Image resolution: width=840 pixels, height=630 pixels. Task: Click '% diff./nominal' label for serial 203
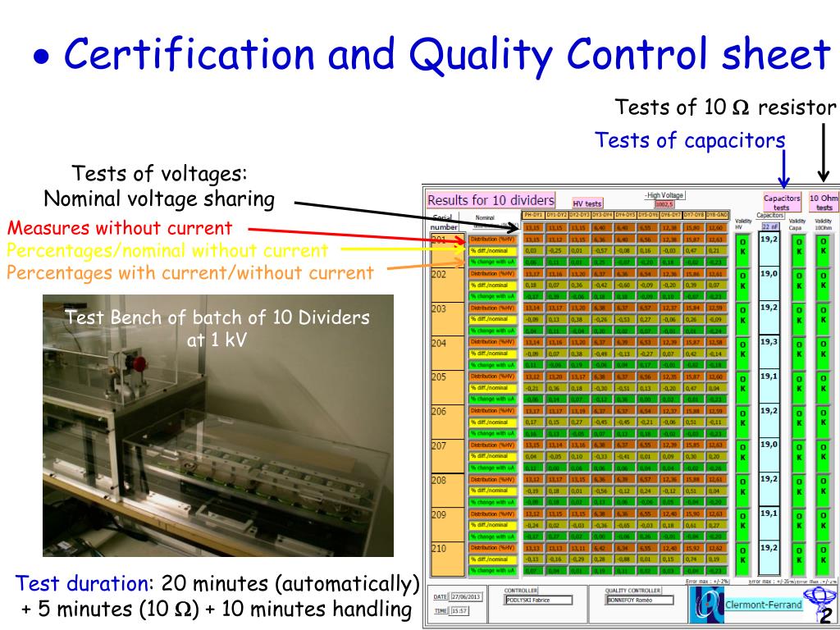coord(493,319)
